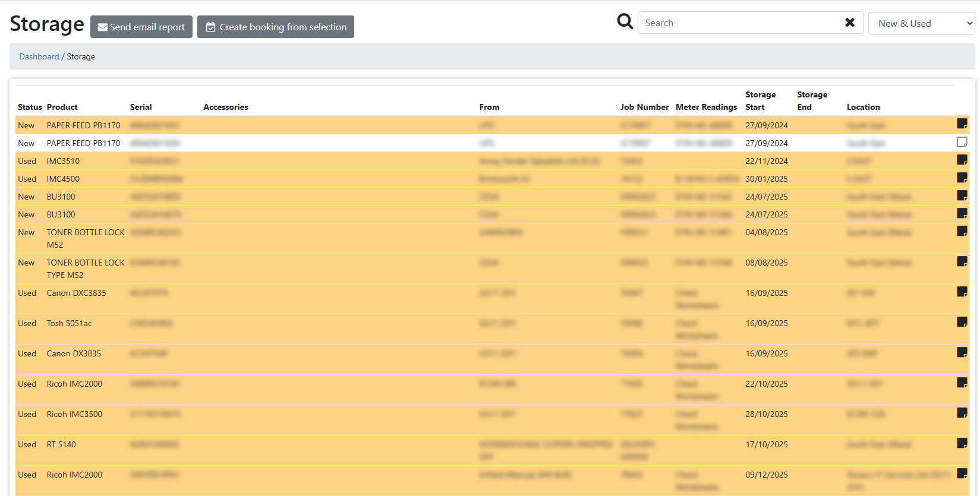
Task: Clear the search field with X
Action: [x=850, y=23]
